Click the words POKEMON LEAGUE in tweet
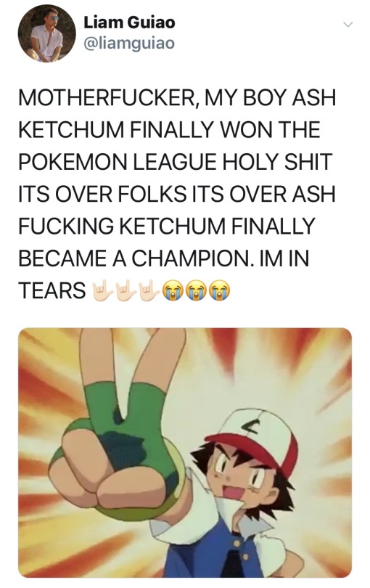This screenshot has height=588, width=370. coord(118,162)
